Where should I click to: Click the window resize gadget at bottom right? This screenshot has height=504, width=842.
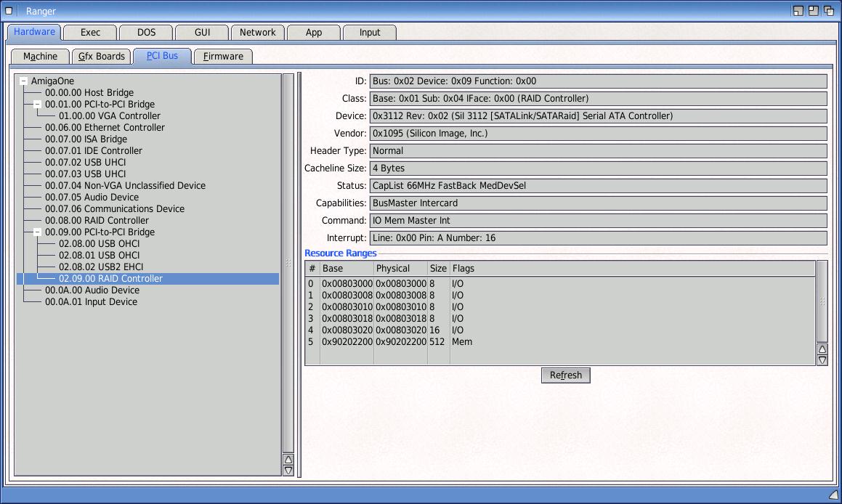[833, 495]
